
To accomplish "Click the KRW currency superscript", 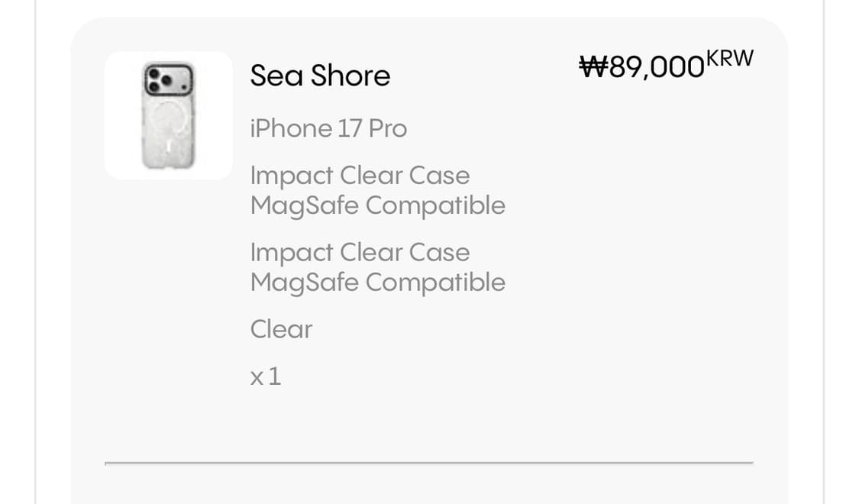I will (729, 58).
